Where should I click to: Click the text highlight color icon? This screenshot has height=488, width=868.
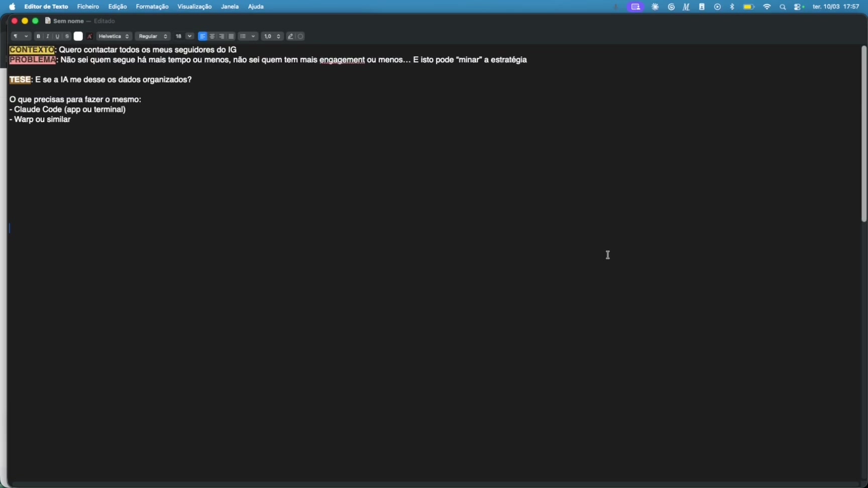click(89, 36)
